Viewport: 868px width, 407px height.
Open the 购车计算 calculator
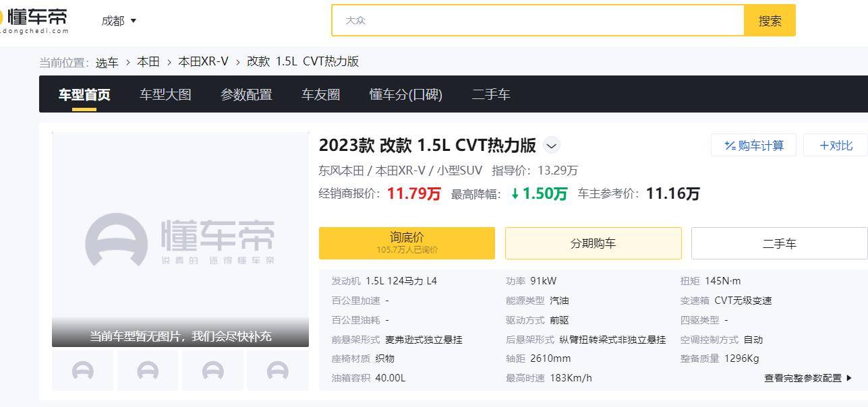click(x=753, y=145)
